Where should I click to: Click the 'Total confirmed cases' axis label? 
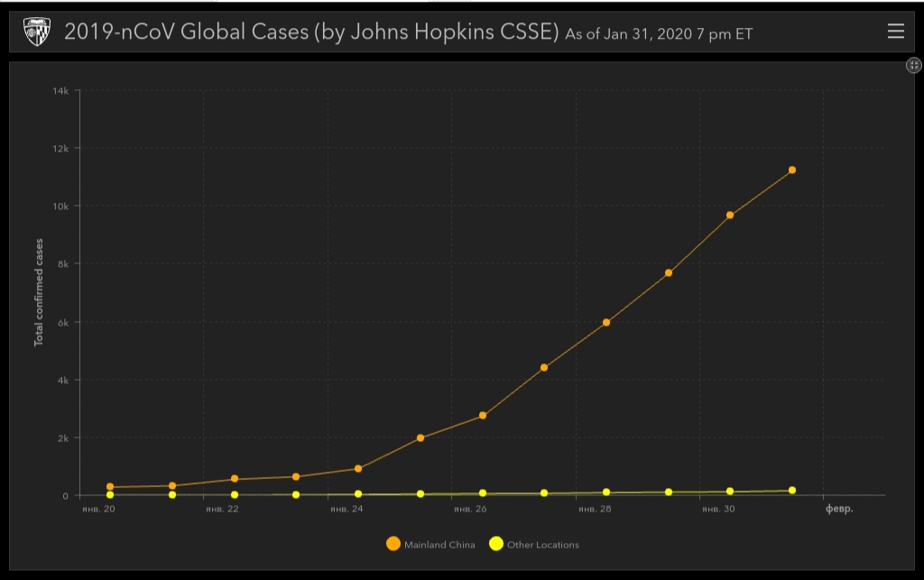[x=39, y=292]
